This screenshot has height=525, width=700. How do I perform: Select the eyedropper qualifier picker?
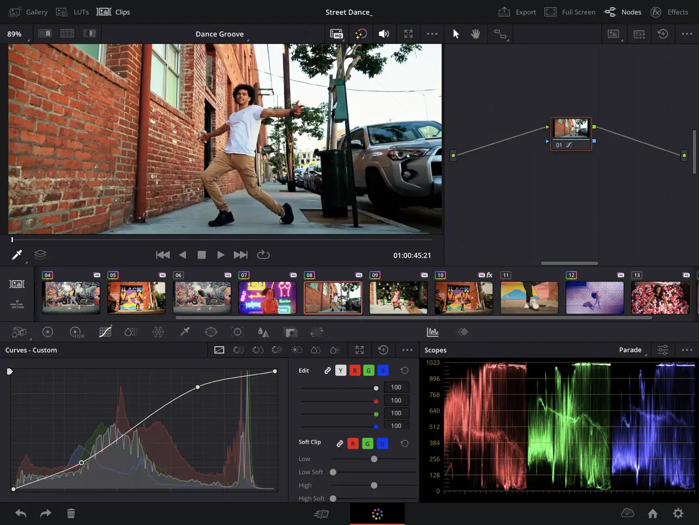(x=17, y=255)
